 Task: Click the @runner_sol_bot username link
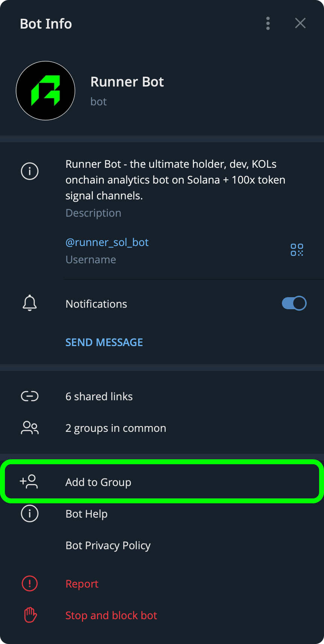[107, 242]
